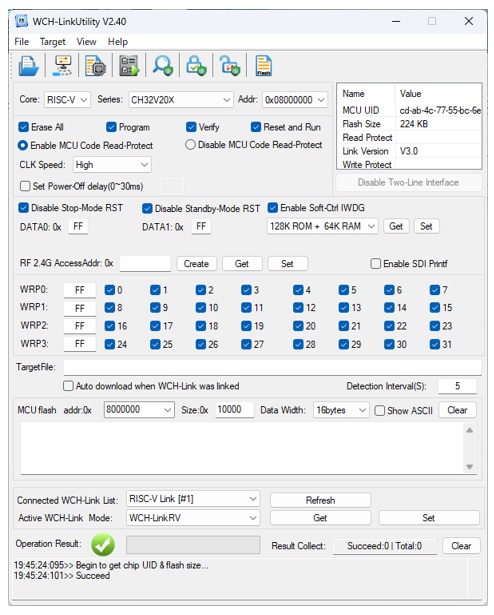Click the MCU UID value cell
This screenshot has height=615, width=494.
pyautogui.click(x=439, y=110)
